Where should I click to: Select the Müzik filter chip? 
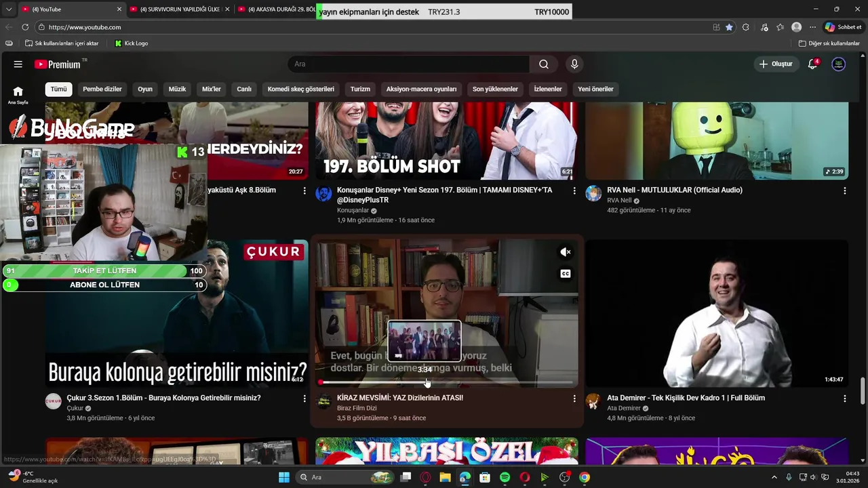click(177, 89)
